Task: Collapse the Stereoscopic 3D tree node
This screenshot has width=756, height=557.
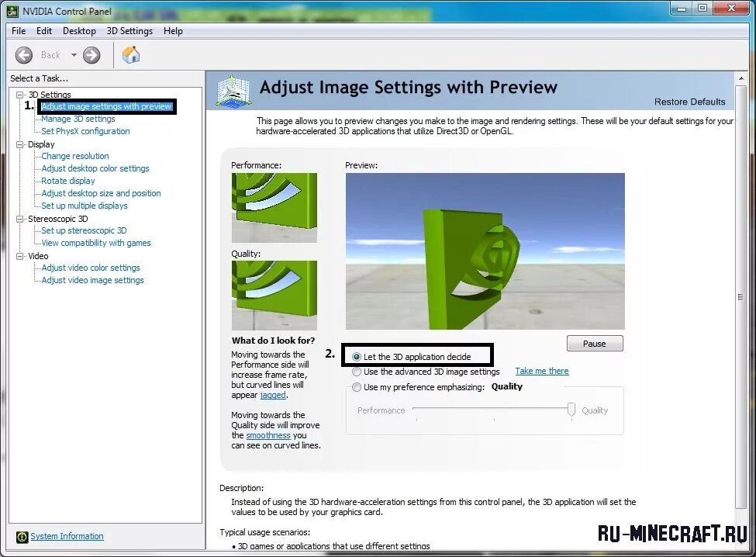Action: pos(19,219)
